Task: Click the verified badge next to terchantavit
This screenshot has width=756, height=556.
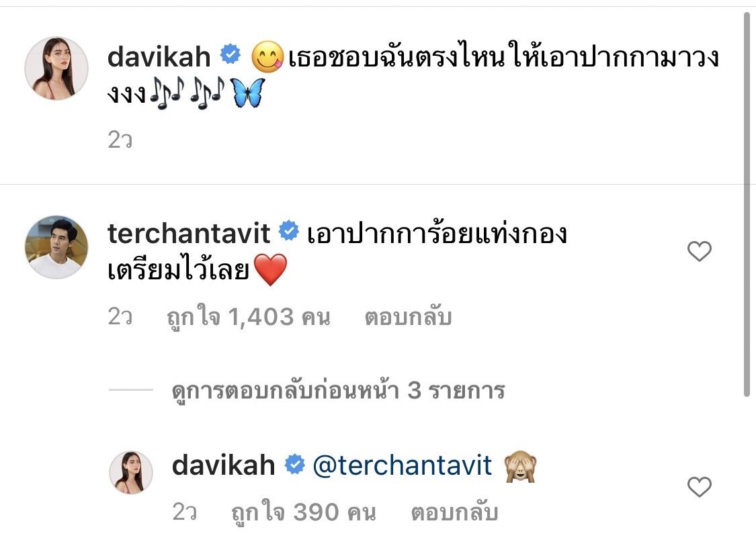Action: click(289, 230)
